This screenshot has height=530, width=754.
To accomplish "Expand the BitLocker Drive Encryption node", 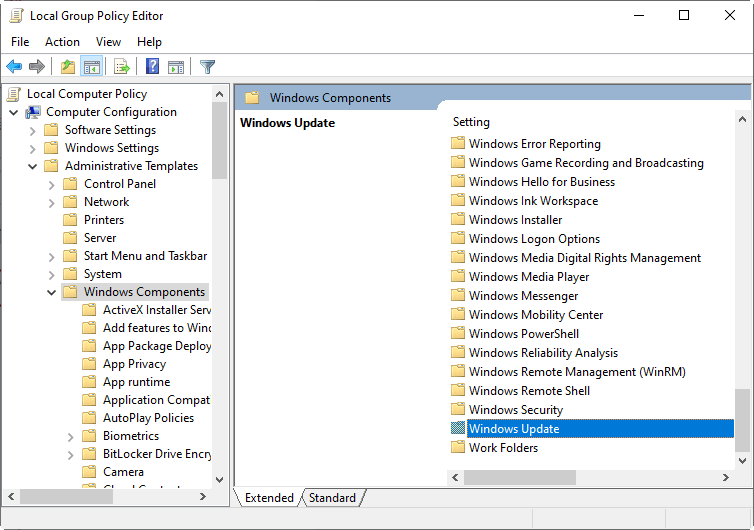I will [71, 454].
